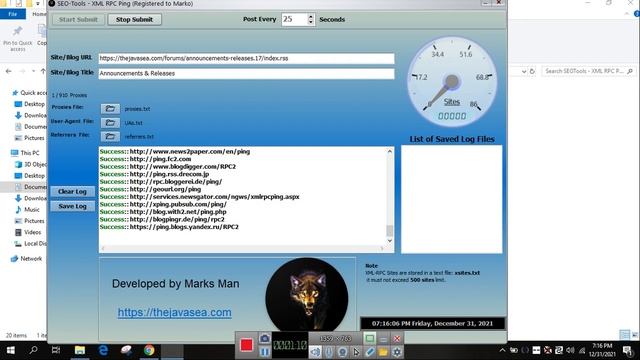Select the ping.blogs.yandex.ru log line
The height and width of the screenshot is (360, 640).
[169, 227]
